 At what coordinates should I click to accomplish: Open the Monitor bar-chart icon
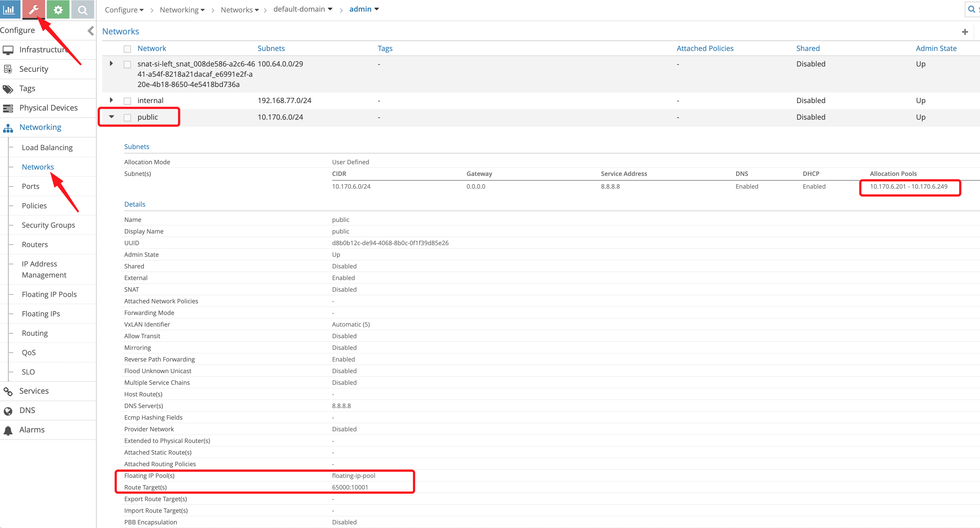9,9
